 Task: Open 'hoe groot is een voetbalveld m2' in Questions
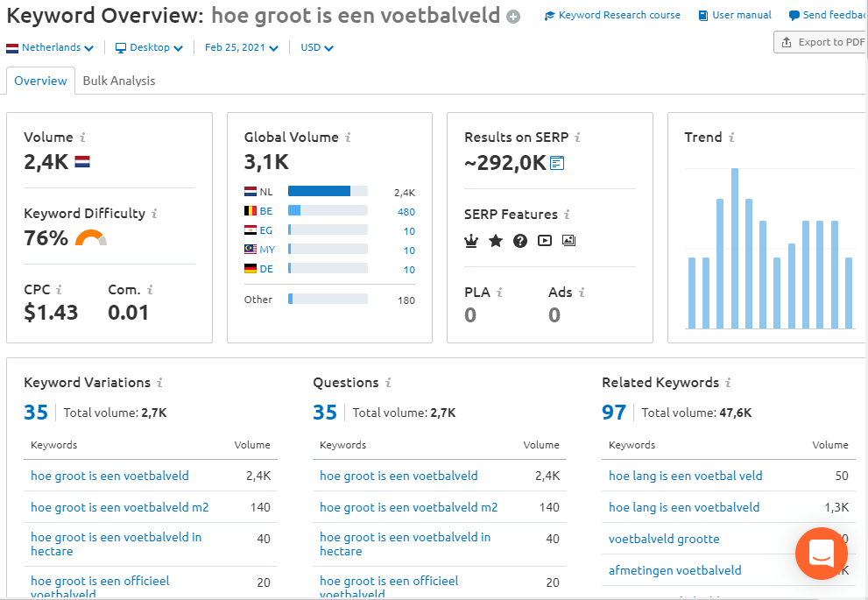(x=408, y=507)
